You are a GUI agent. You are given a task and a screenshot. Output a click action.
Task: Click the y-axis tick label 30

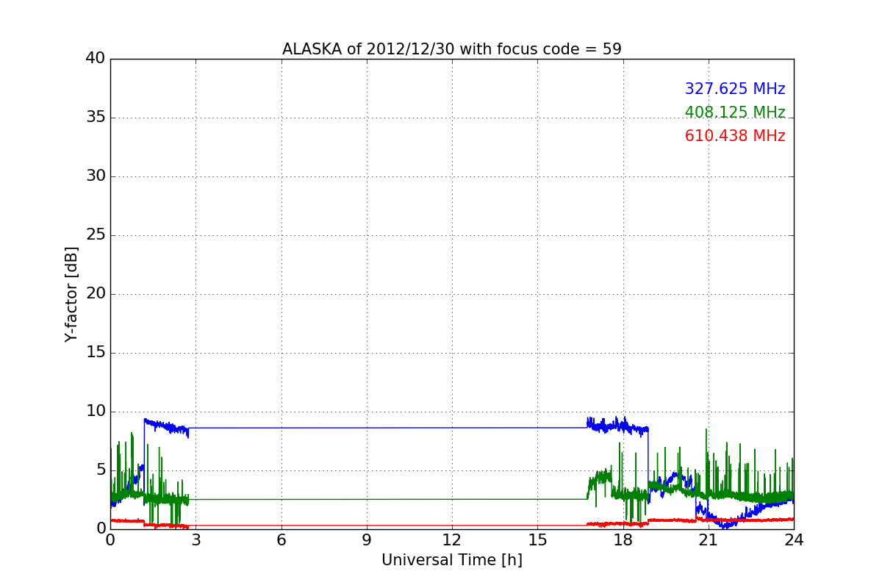coord(96,176)
